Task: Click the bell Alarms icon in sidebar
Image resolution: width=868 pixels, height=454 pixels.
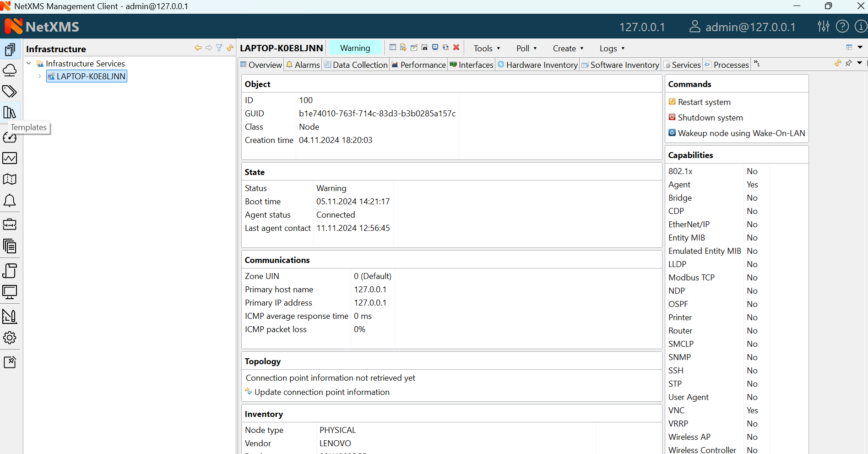Action: click(x=10, y=201)
